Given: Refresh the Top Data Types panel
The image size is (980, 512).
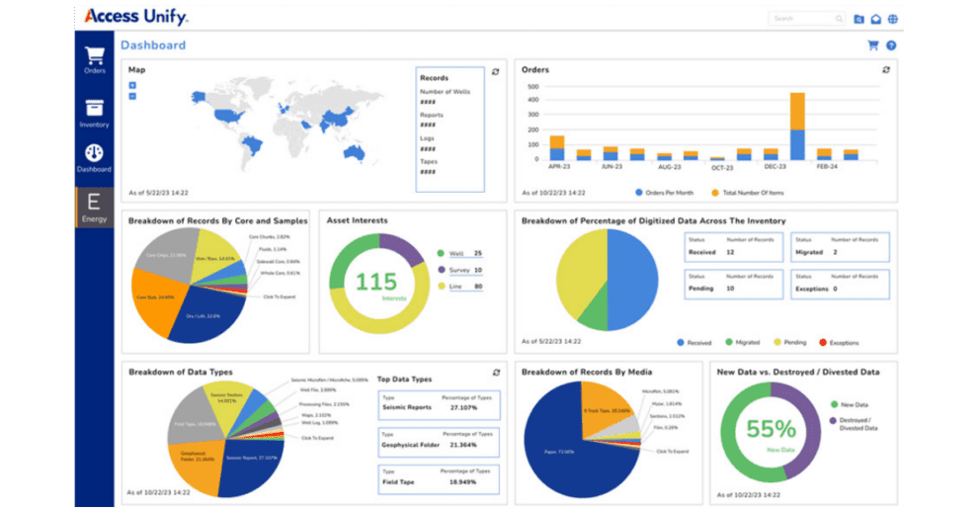Looking at the screenshot, I should tap(496, 373).
